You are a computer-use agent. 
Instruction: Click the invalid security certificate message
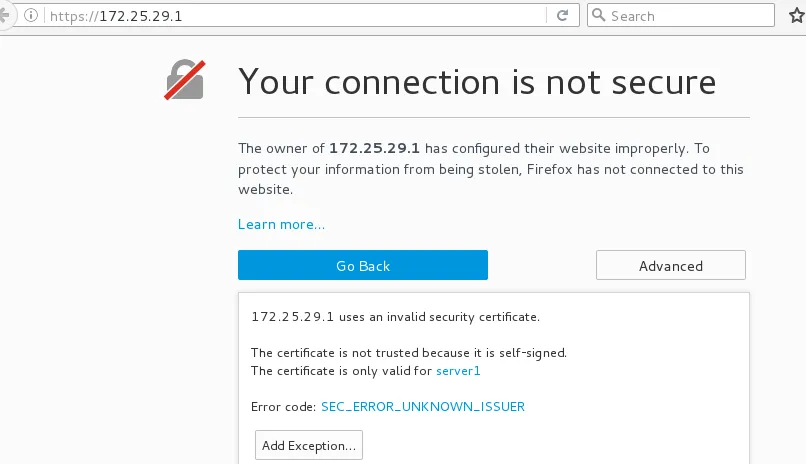point(395,317)
